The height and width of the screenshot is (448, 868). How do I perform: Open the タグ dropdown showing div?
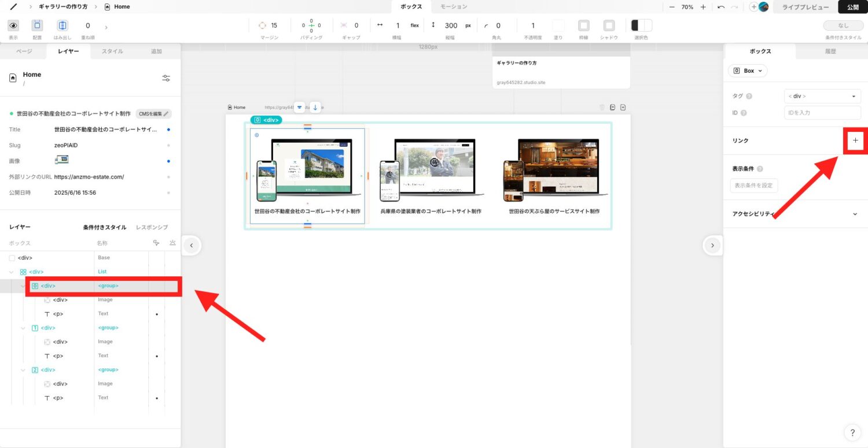(822, 96)
